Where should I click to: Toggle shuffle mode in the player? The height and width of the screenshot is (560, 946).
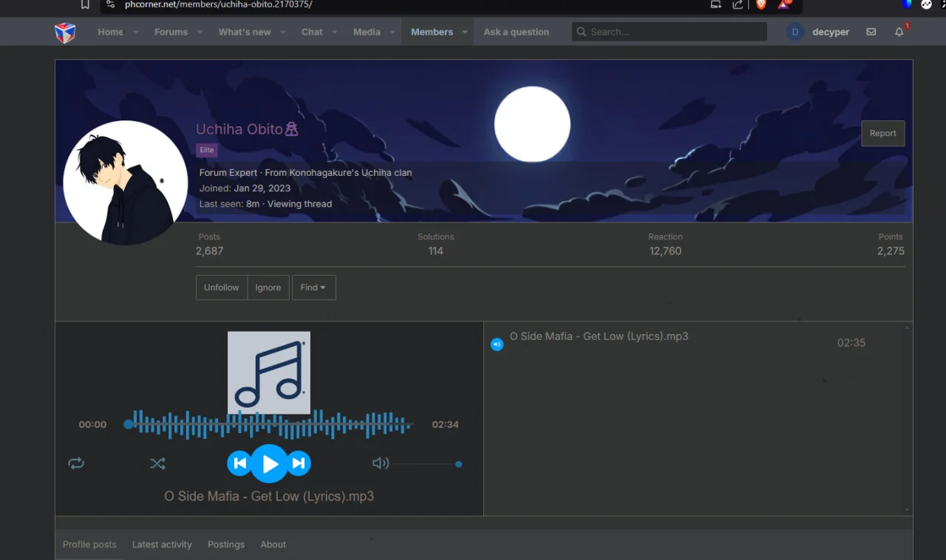(x=157, y=464)
